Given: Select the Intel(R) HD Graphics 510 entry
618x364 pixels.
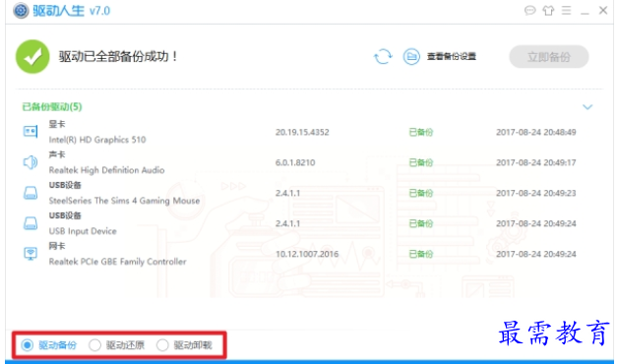Looking at the screenshot, I should (97, 140).
